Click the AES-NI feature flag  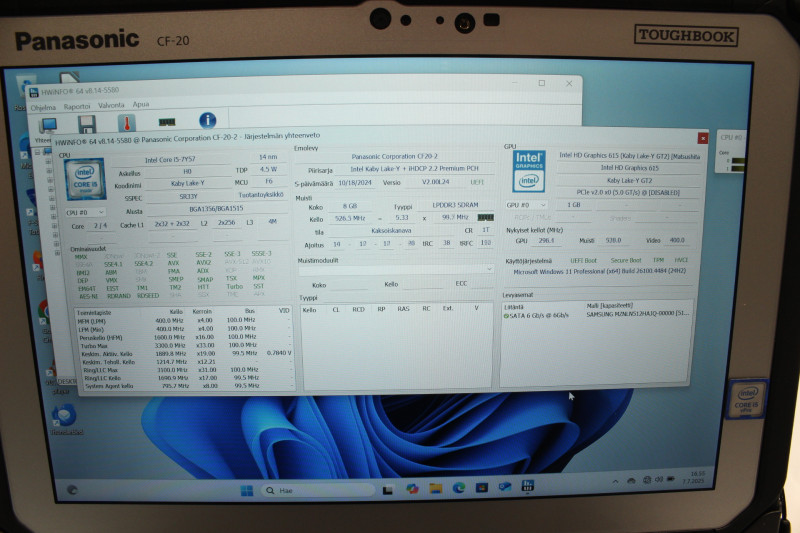[x=88, y=296]
